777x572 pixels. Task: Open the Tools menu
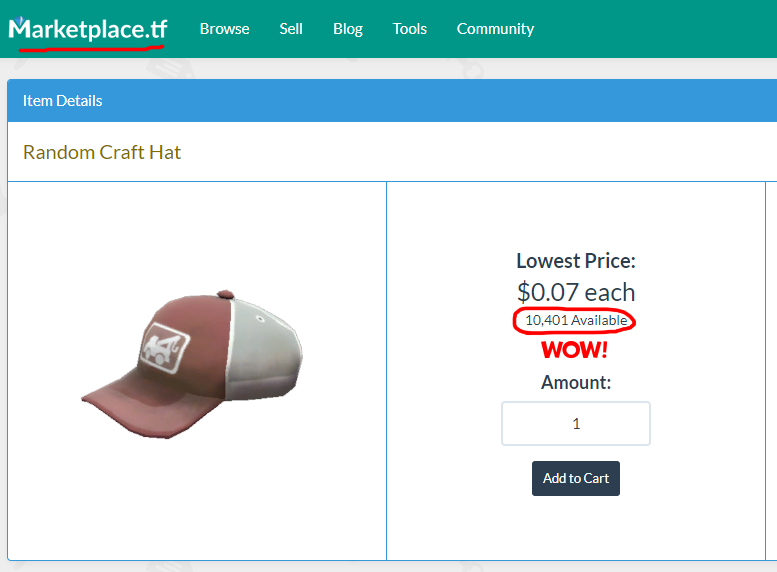pyautogui.click(x=410, y=29)
